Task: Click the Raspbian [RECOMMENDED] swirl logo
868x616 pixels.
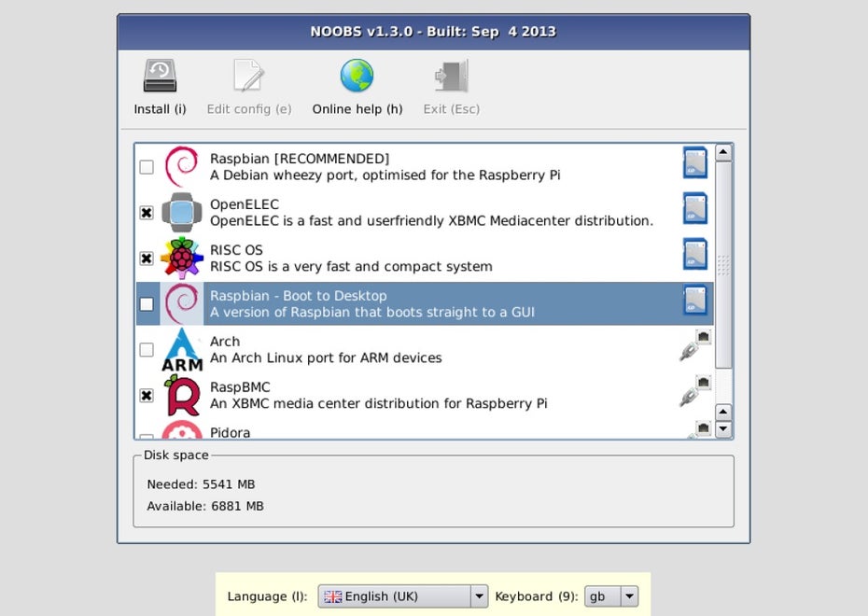Action: point(182,166)
